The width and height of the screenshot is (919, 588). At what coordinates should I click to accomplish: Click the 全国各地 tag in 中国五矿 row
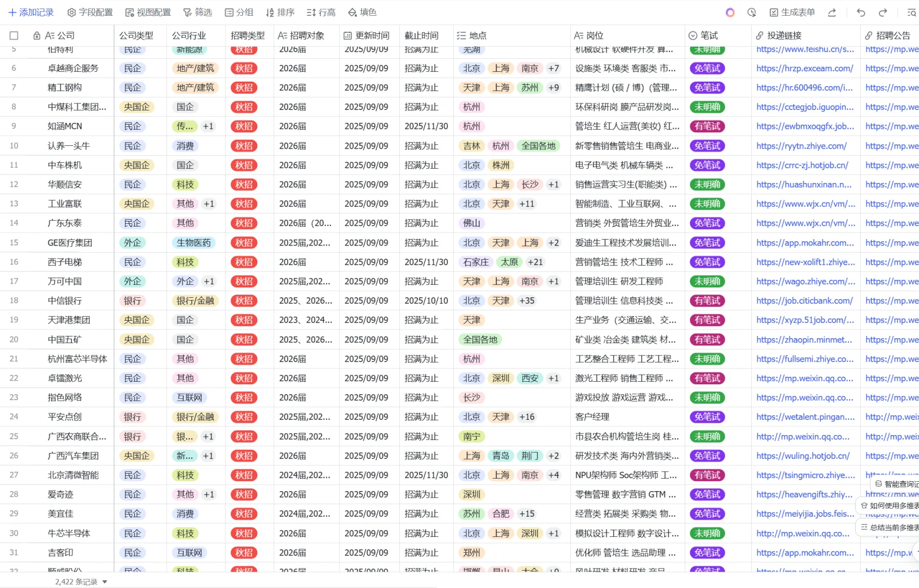pos(480,340)
